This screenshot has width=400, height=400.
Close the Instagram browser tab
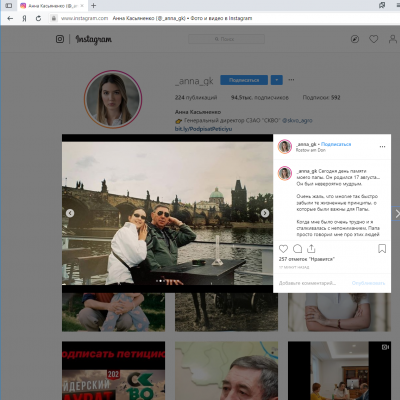click(x=82, y=6)
